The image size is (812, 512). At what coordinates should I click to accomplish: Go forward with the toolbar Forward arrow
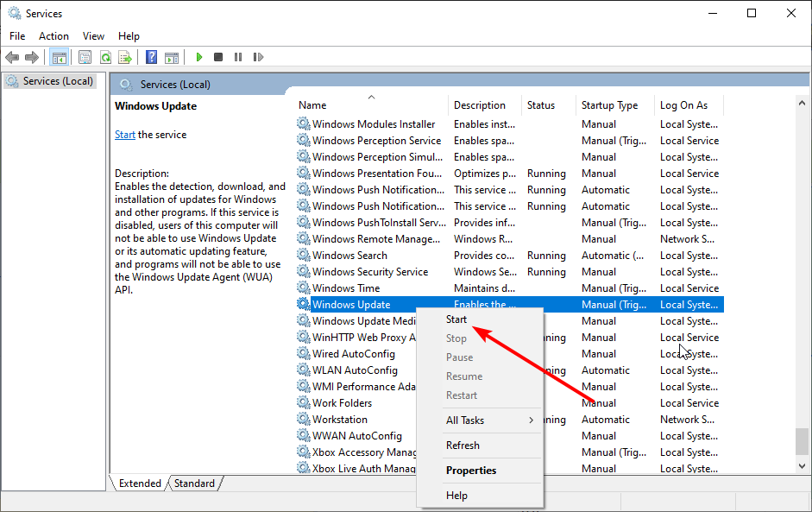pos(32,57)
